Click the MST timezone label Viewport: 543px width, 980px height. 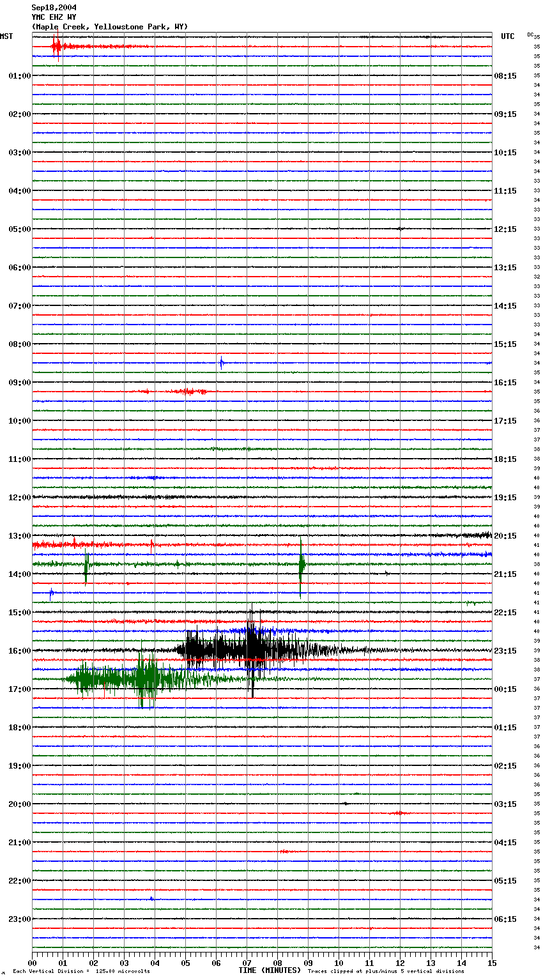click(6, 36)
